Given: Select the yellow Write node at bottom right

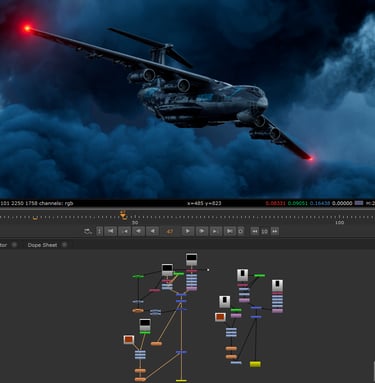Looking at the screenshot, I should pyautogui.click(x=255, y=364).
